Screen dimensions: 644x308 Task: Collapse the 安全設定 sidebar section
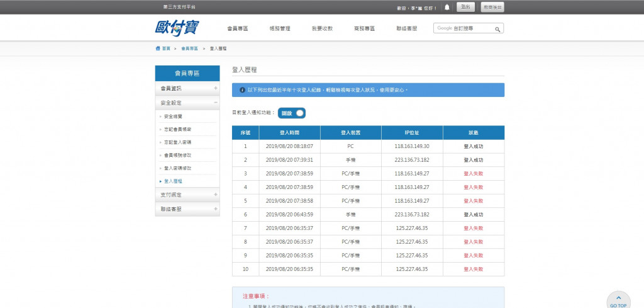click(x=187, y=103)
